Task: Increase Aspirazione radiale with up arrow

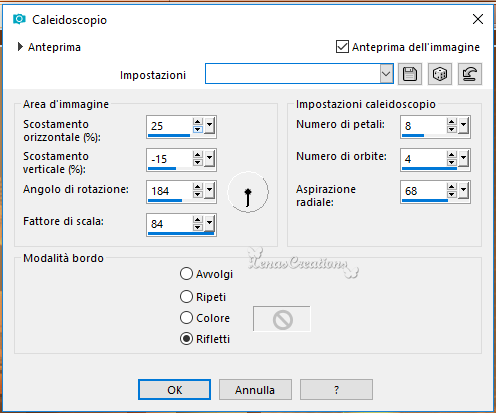Action: pos(452,188)
